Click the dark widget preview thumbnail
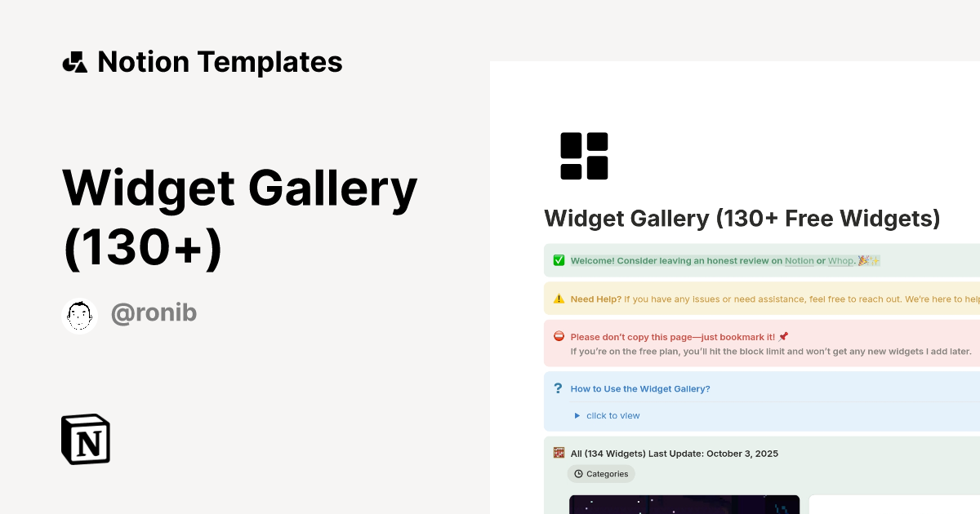 tap(684, 504)
